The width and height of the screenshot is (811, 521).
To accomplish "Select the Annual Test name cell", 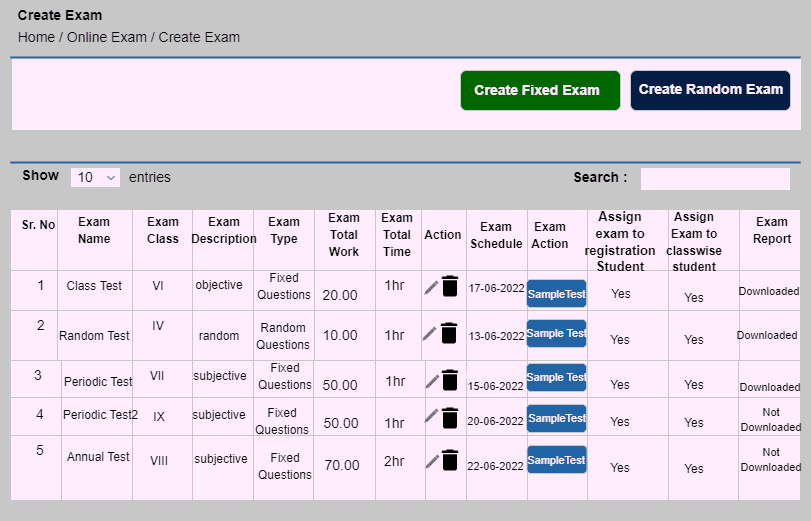I will 98,457.
